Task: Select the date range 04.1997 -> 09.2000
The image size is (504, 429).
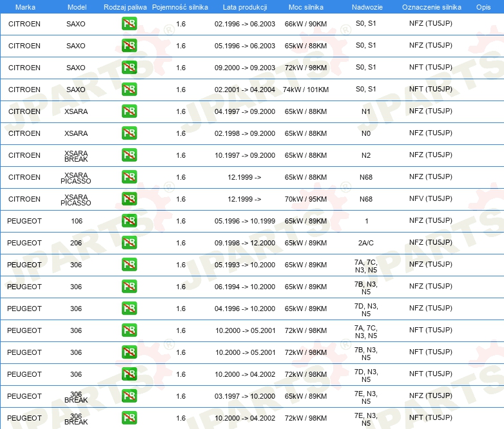Action: click(245, 111)
